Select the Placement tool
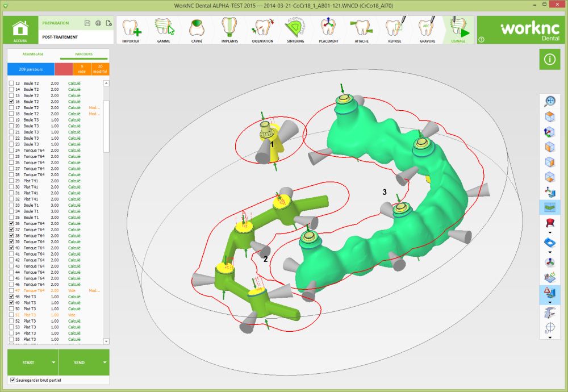This screenshot has width=568, height=392. (328, 31)
